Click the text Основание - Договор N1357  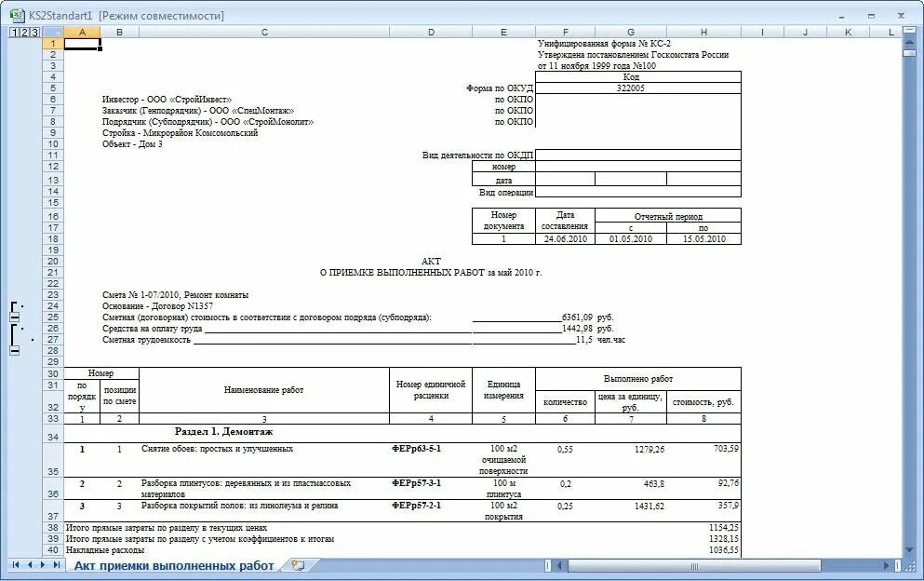click(x=157, y=306)
